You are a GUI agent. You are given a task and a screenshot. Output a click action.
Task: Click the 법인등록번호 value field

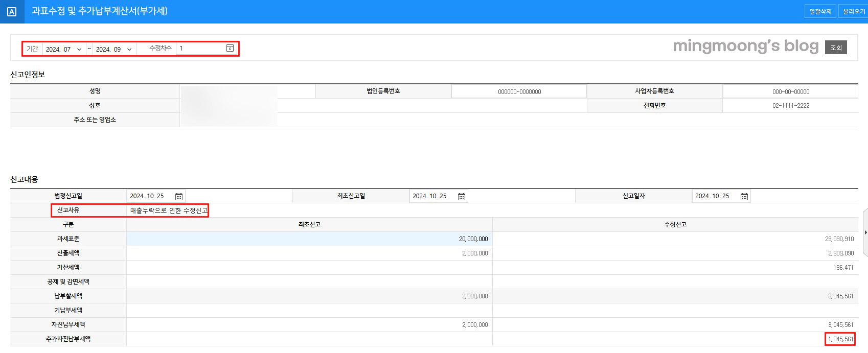coord(519,91)
